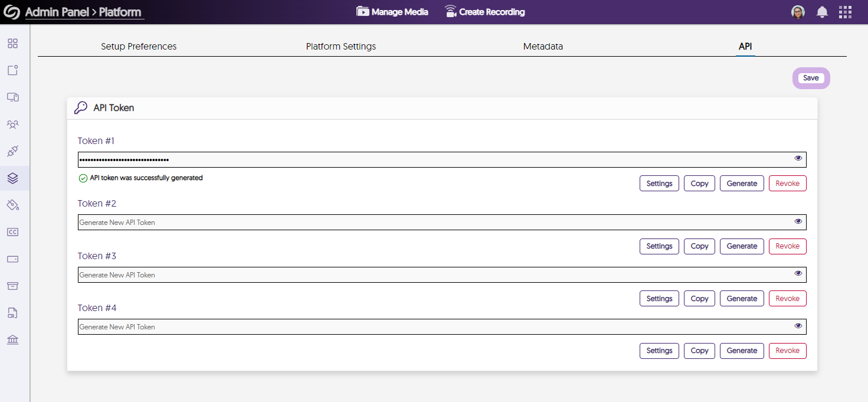This screenshot has height=402, width=868.
Task: Open the notifications bell
Action: point(822,12)
